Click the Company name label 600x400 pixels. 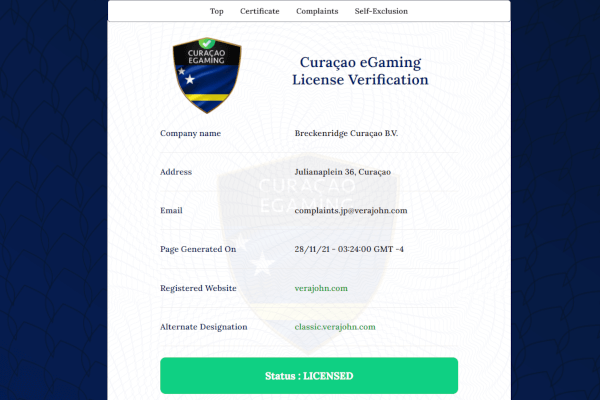point(191,133)
